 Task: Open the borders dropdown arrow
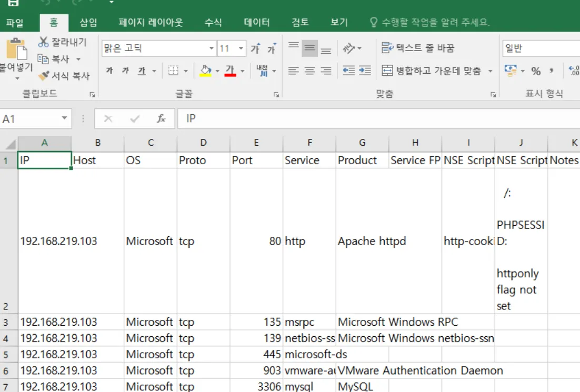[186, 71]
